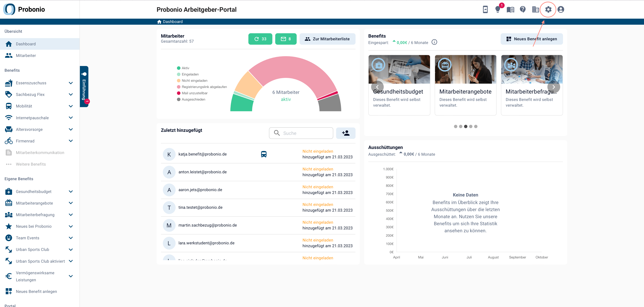Click the T avatar of tina.testet@probonio.de
Viewport: 644px width, 307px height.
click(x=169, y=208)
